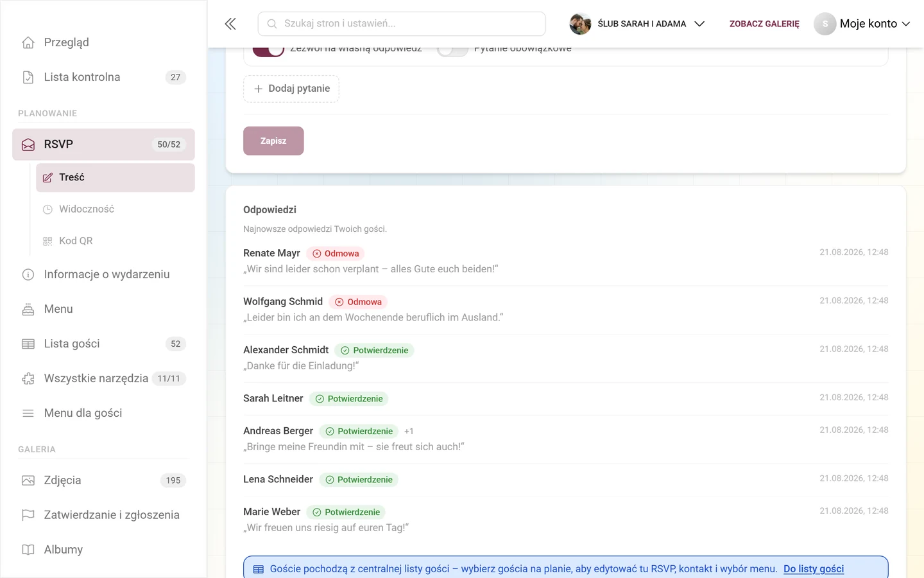Click the pencil edit icon beside Treść
Screen dimensions: 924x578
(x=47, y=178)
